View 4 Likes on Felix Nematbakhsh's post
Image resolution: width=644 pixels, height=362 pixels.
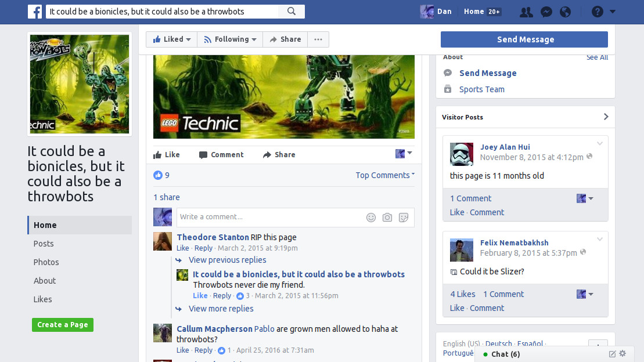462,294
